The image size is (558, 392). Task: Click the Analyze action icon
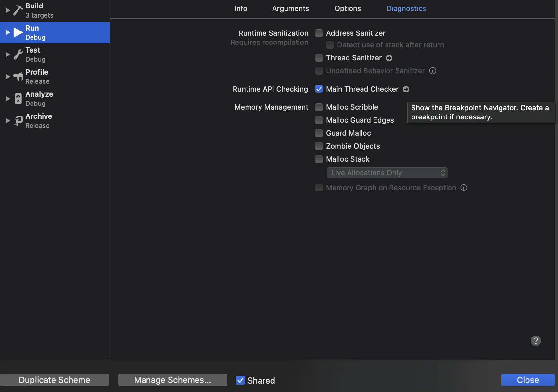18,99
